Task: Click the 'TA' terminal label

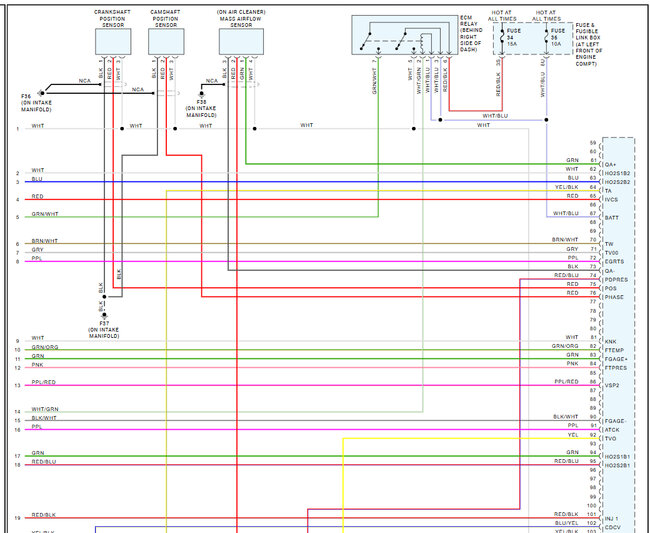Action: [x=608, y=191]
